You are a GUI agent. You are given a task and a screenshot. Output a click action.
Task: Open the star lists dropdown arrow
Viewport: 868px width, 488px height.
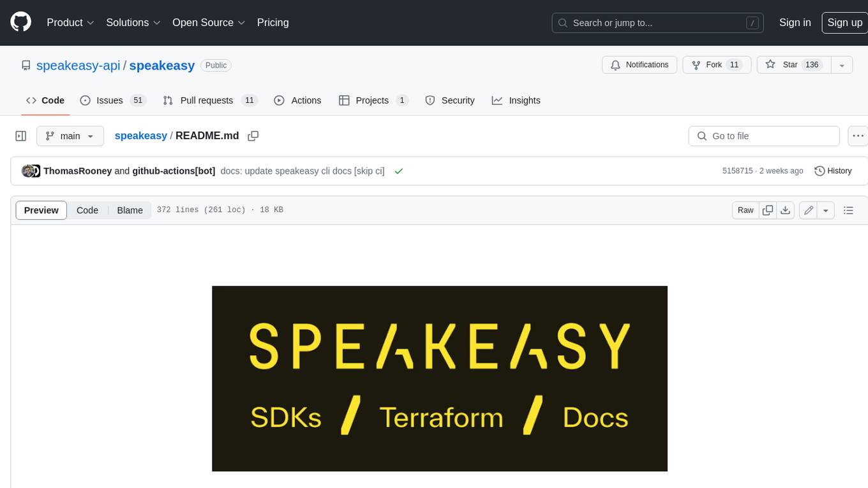click(842, 65)
